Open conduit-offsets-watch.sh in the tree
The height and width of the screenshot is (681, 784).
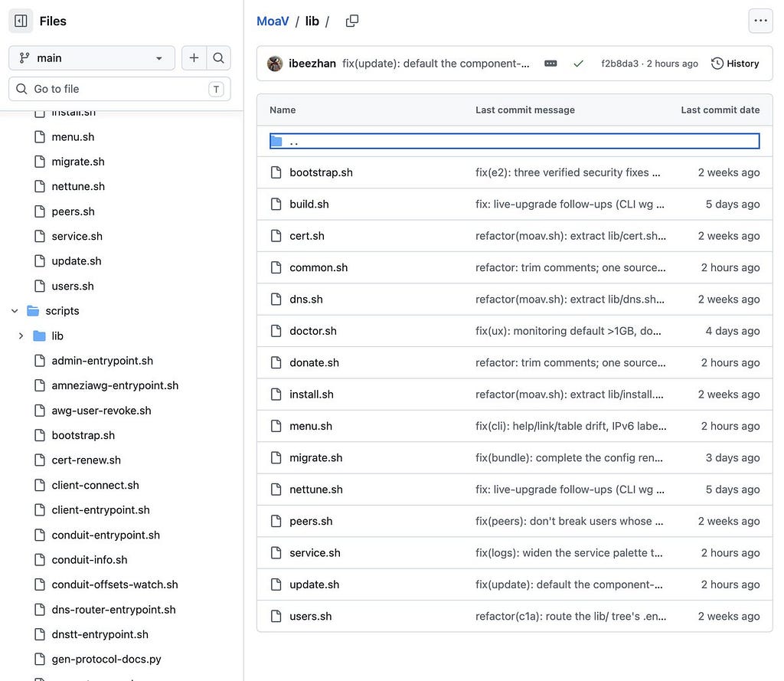[x=115, y=585]
